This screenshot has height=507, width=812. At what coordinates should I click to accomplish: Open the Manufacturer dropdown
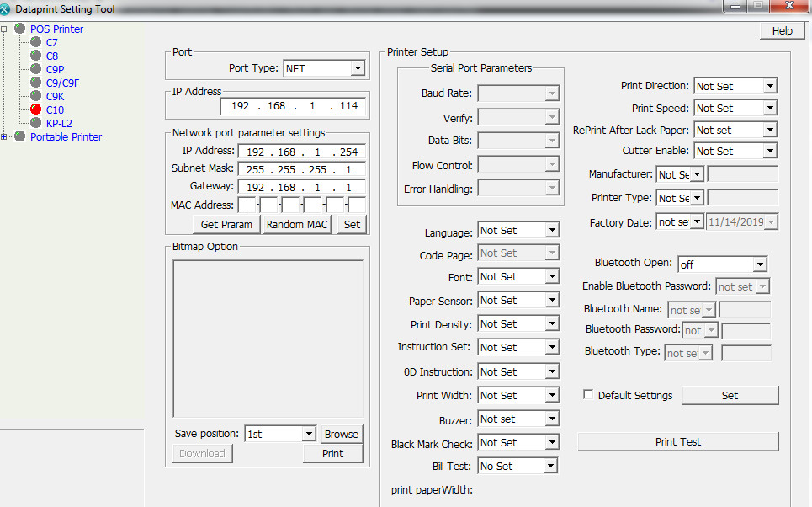[x=697, y=174]
